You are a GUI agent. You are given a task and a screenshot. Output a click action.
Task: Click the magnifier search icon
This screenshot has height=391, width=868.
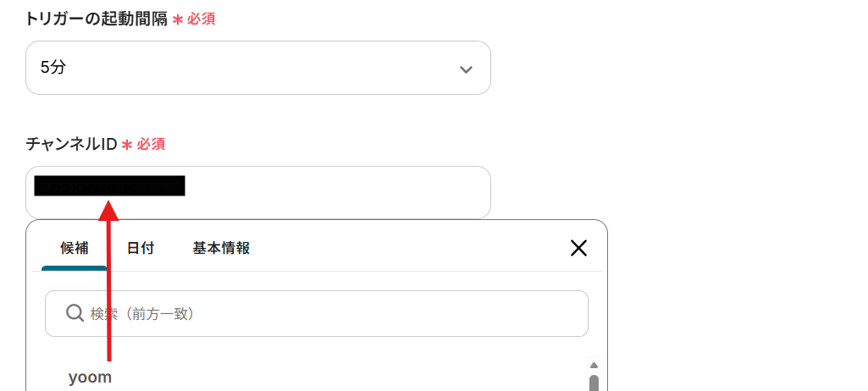[75, 313]
